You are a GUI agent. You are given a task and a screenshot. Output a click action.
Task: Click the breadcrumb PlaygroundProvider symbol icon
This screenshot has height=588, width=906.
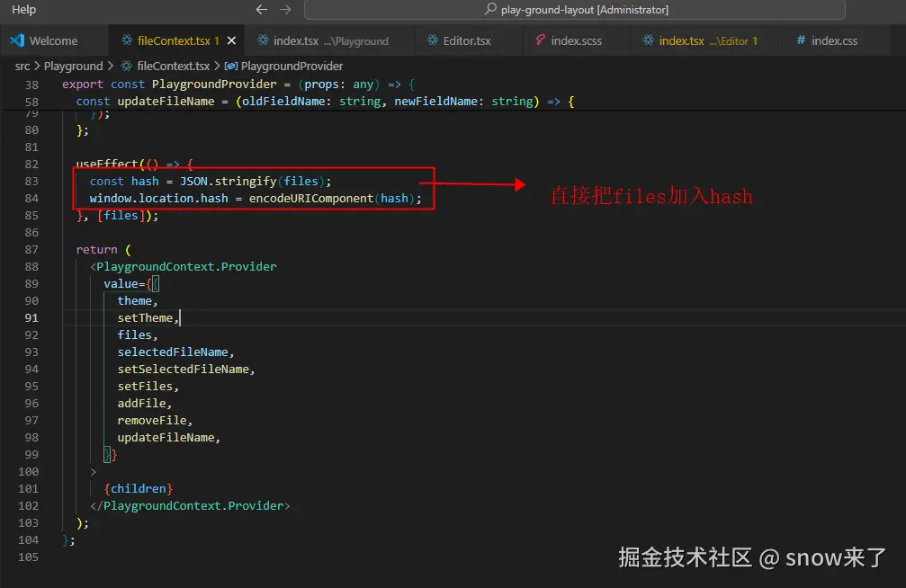tap(231, 66)
